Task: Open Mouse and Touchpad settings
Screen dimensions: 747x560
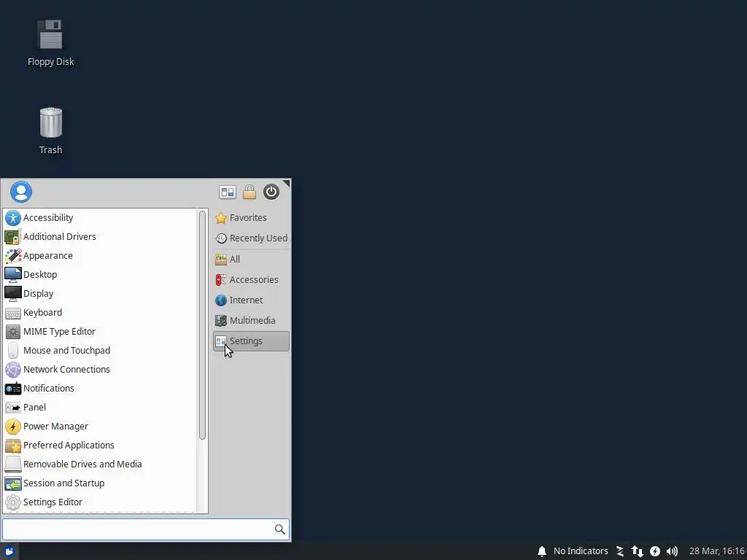Action: (x=99, y=351)
